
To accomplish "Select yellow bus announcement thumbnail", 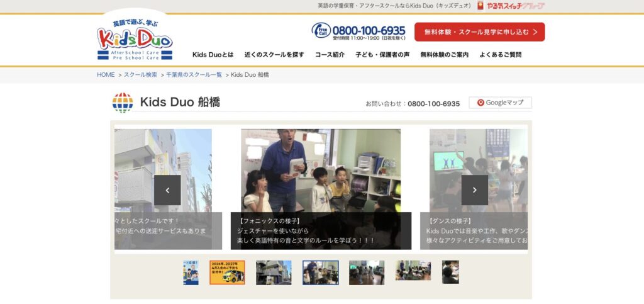I will click(x=227, y=273).
